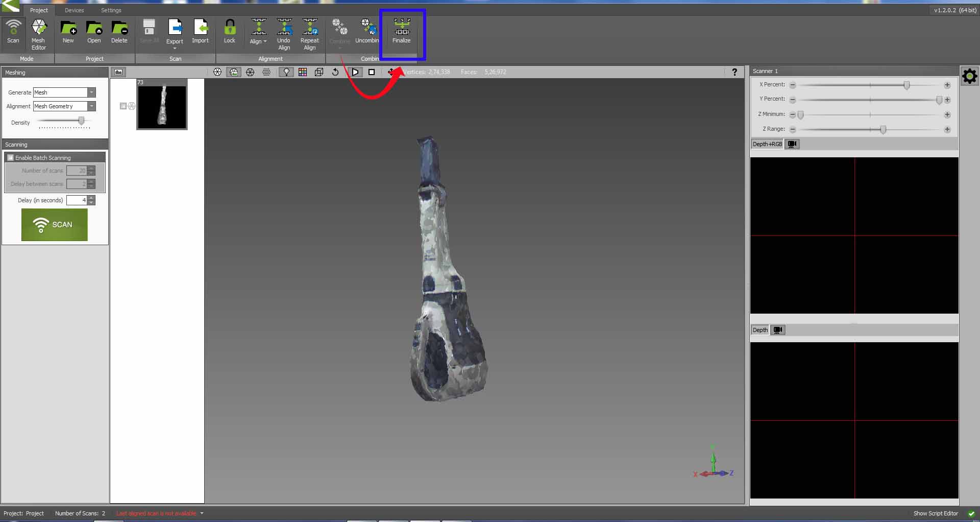This screenshot has height=522, width=980.
Task: Click the Uncombine scans tool
Action: (x=367, y=32)
